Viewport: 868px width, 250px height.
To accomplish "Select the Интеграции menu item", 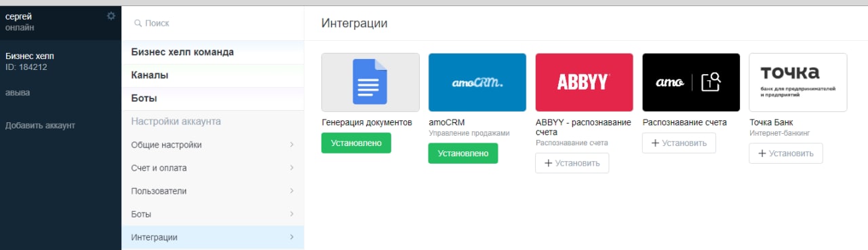I will pos(213,237).
